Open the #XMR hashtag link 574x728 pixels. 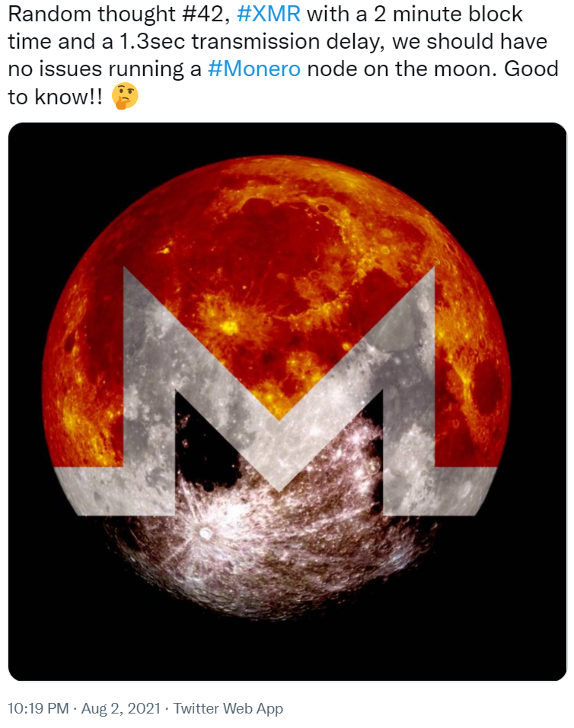point(269,14)
